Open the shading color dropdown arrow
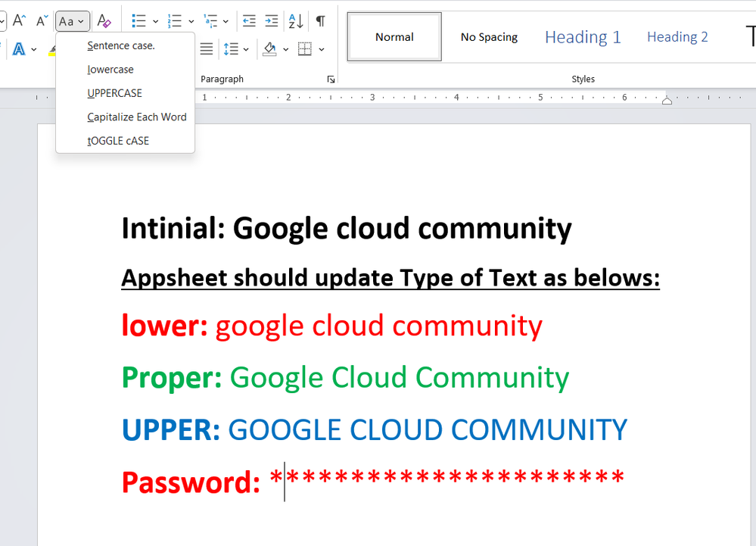The height and width of the screenshot is (546, 756). [x=285, y=49]
